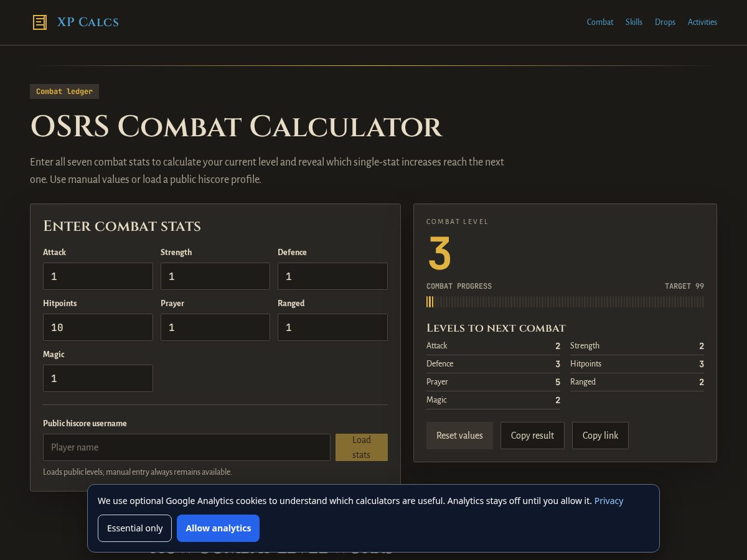Click the Levels to next combat heading

(x=496, y=328)
